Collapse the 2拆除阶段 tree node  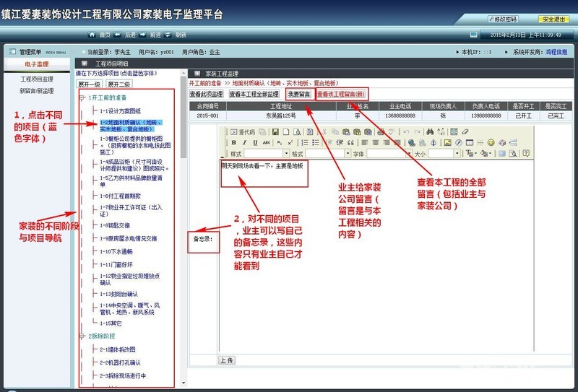click(x=82, y=336)
